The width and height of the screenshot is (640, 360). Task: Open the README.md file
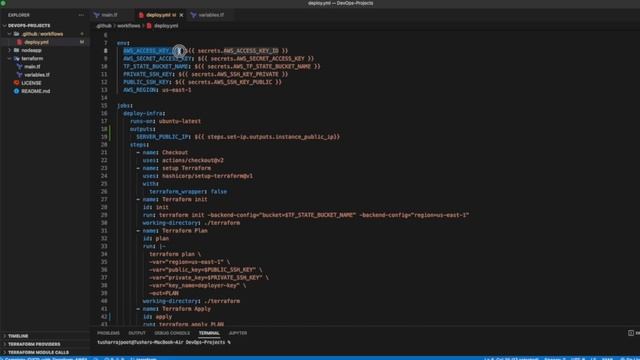click(35, 91)
